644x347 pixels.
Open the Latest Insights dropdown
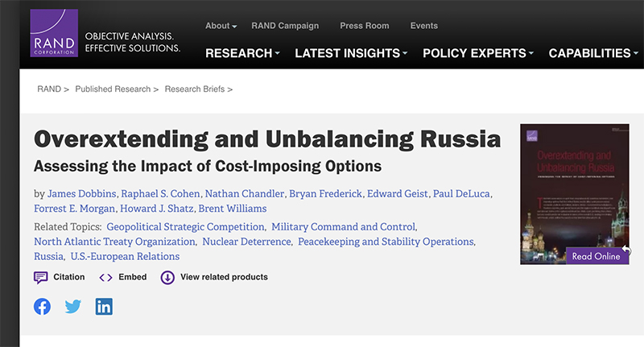pyautogui.click(x=351, y=54)
